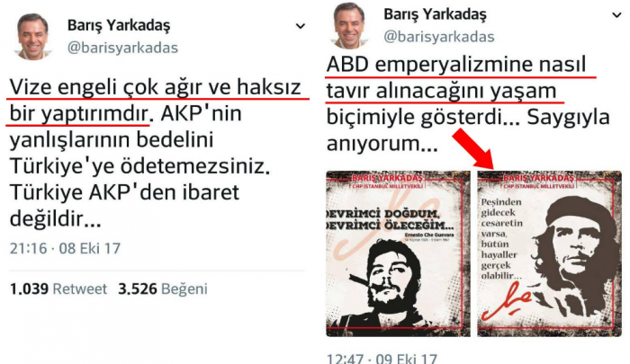Viewport: 630px width, 364px height.
Task: Open left tweet's chevron options menu
Action: pos(300,26)
